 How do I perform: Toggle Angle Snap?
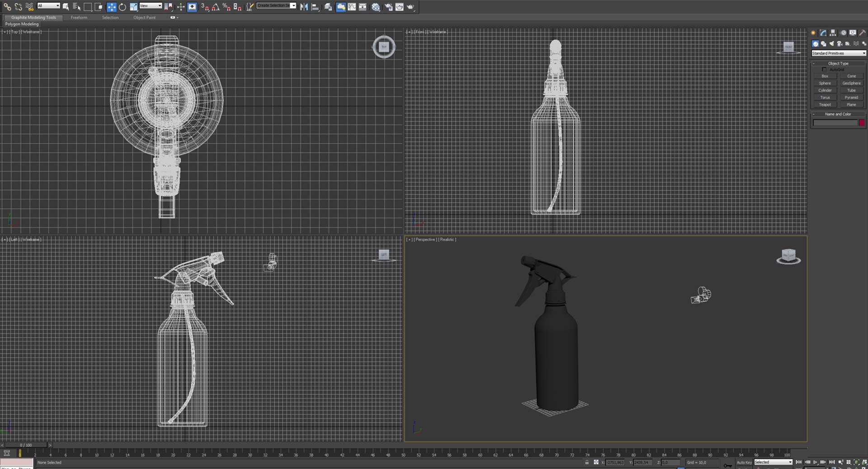pyautogui.click(x=216, y=7)
